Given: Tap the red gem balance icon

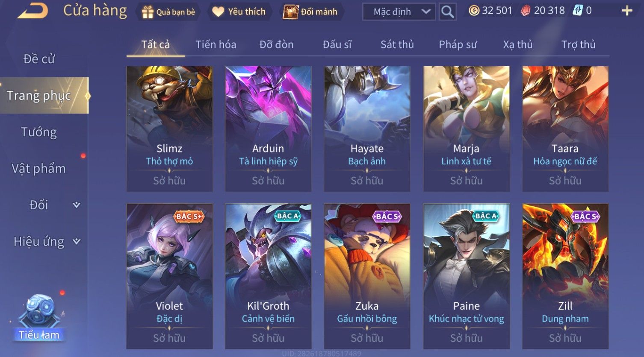Looking at the screenshot, I should click(x=526, y=11).
